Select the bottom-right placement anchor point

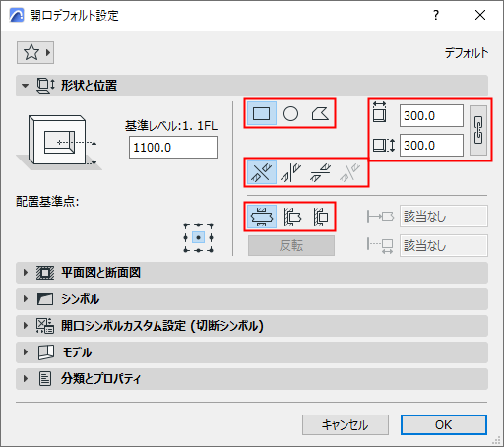(211, 250)
